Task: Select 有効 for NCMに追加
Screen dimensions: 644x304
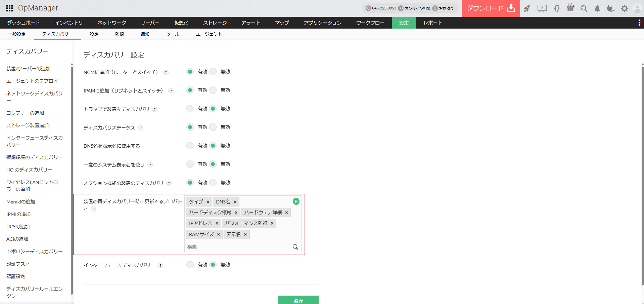Action: (x=190, y=72)
